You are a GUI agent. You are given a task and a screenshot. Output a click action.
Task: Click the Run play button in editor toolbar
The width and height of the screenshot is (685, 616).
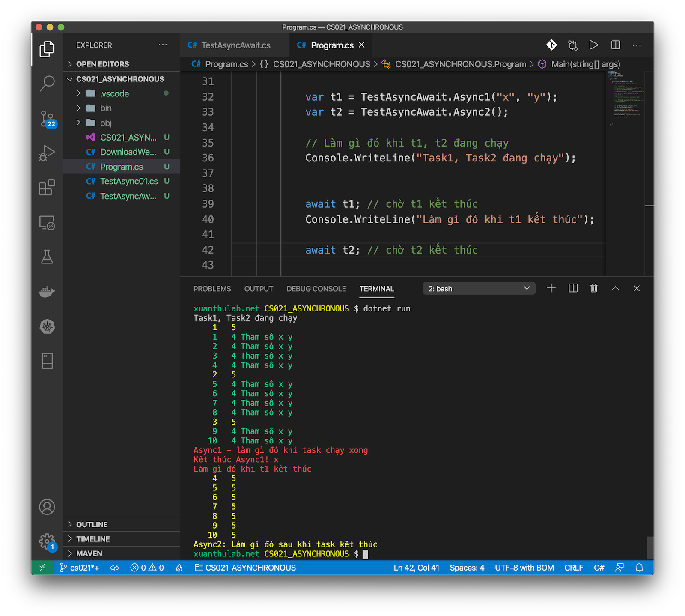tap(593, 45)
